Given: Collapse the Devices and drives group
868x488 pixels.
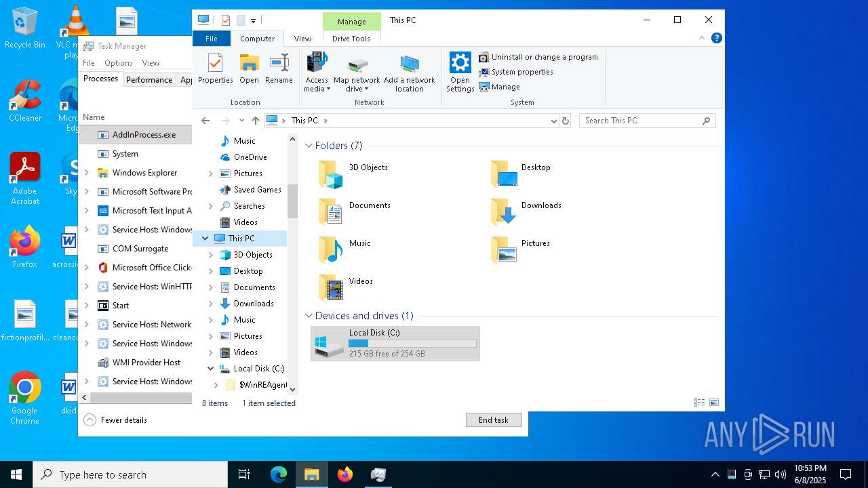Looking at the screenshot, I should tap(309, 316).
